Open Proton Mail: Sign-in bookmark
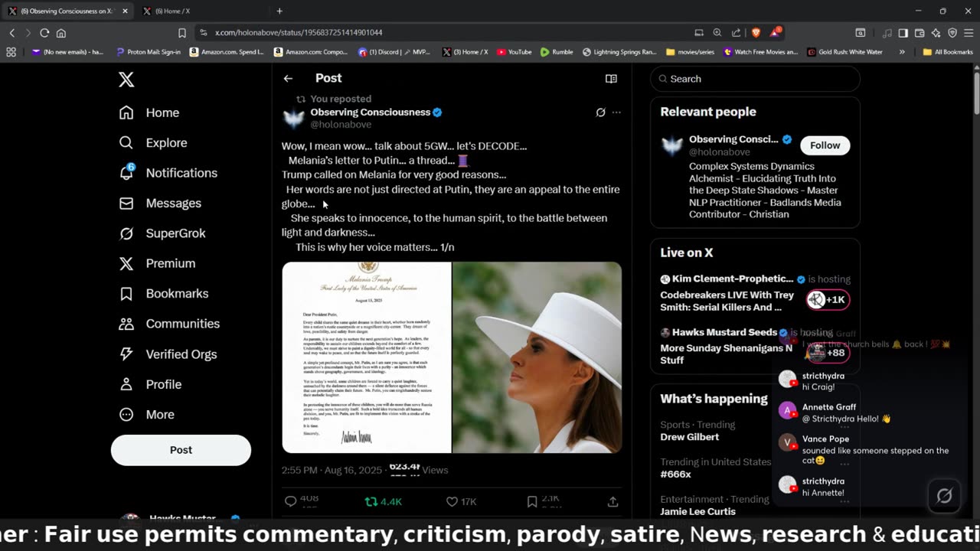The width and height of the screenshot is (980, 551). pos(149,52)
